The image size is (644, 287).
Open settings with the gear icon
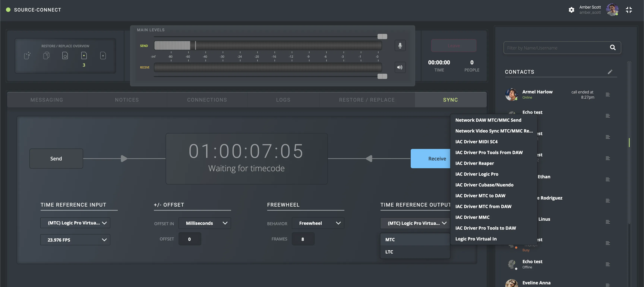tap(571, 10)
